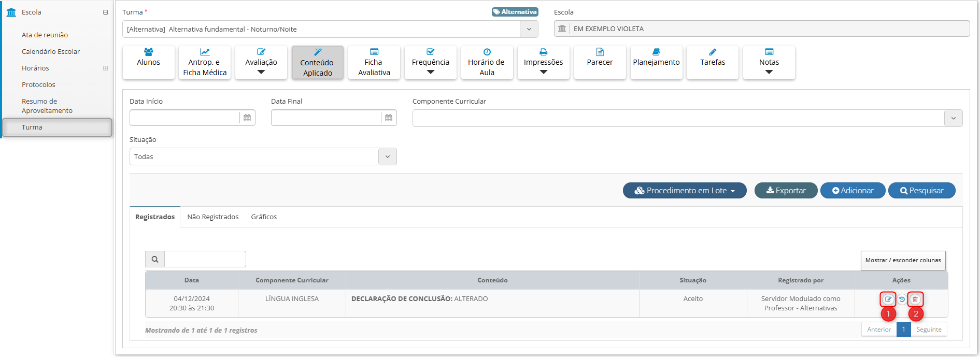Go to Protocolos in sidebar
This screenshot has height=357, width=980.
coord(38,84)
